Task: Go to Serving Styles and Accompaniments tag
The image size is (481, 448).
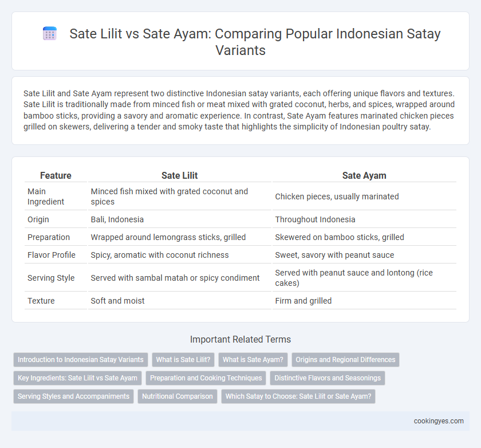Action: coord(73,396)
